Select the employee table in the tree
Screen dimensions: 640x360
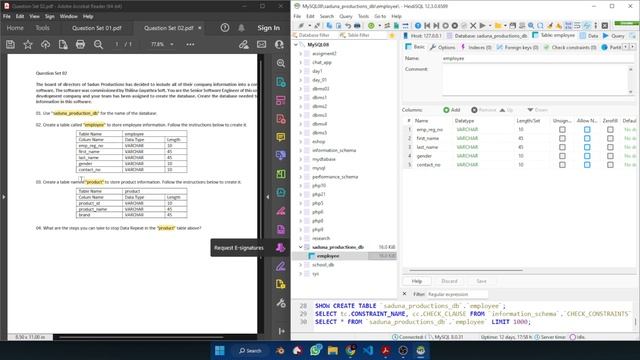click(328, 256)
